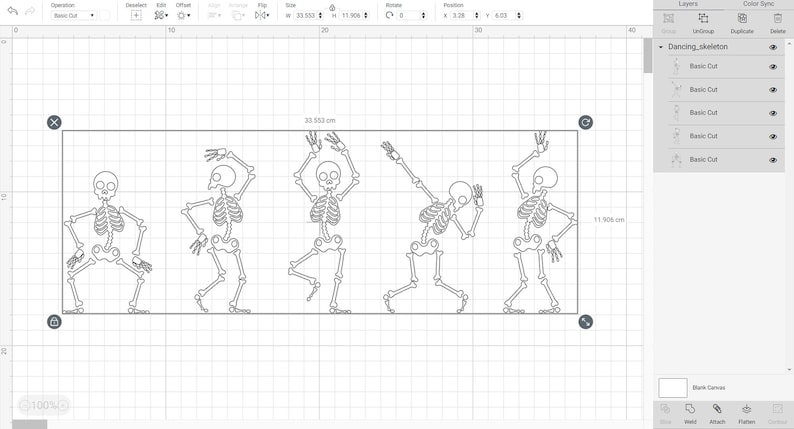Flatten the selected layers

pyautogui.click(x=746, y=408)
